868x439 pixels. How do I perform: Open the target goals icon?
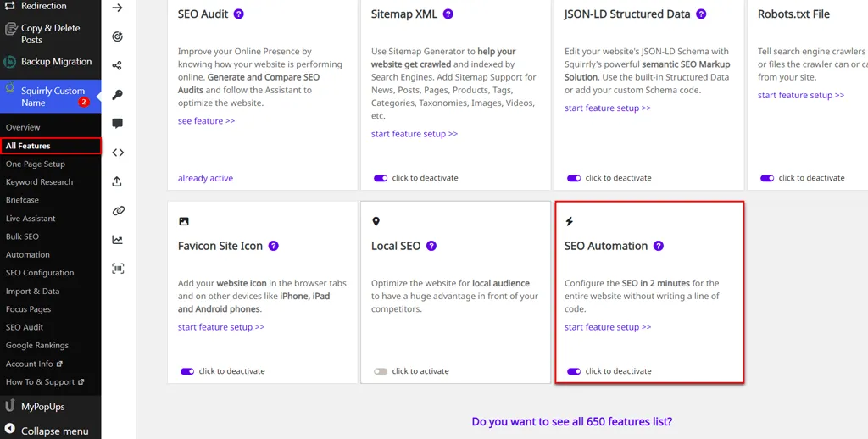click(x=117, y=36)
